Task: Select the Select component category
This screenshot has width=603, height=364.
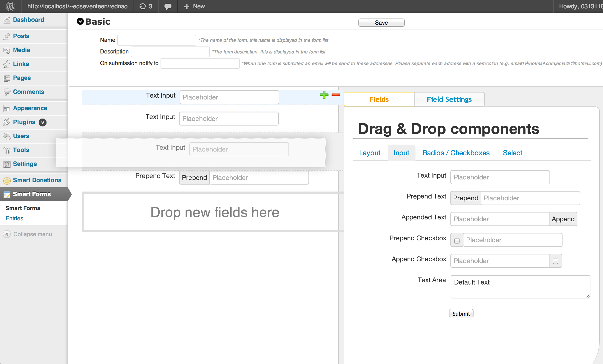Action: pyautogui.click(x=512, y=152)
